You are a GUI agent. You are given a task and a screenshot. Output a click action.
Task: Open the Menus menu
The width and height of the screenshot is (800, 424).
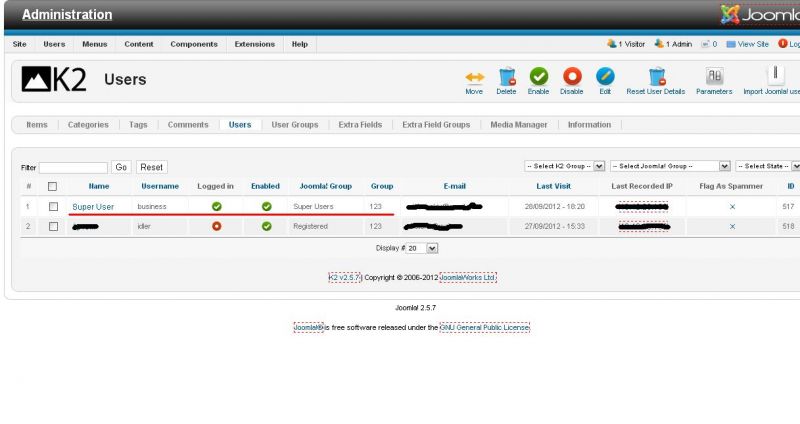pos(95,44)
